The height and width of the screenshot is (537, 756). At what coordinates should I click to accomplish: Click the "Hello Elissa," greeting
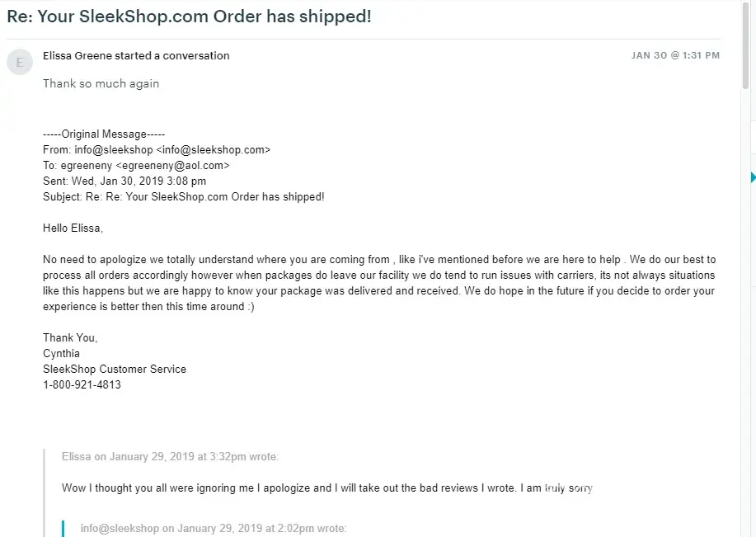(73, 228)
